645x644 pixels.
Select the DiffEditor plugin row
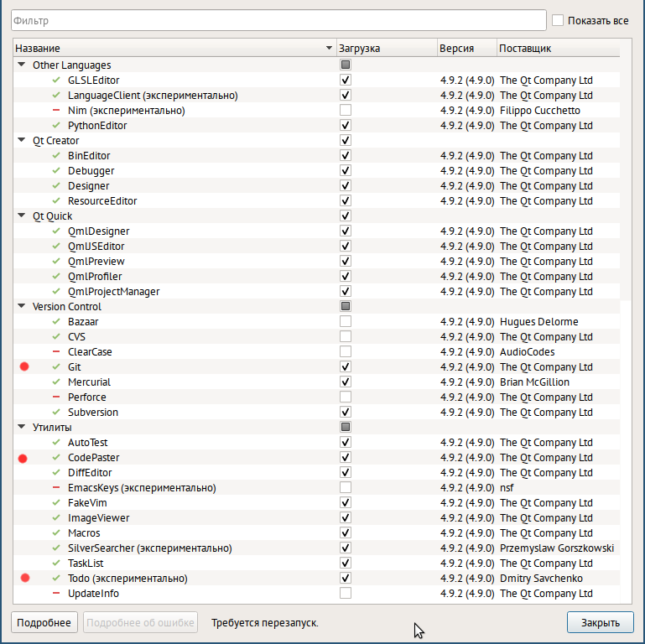[x=317, y=472]
